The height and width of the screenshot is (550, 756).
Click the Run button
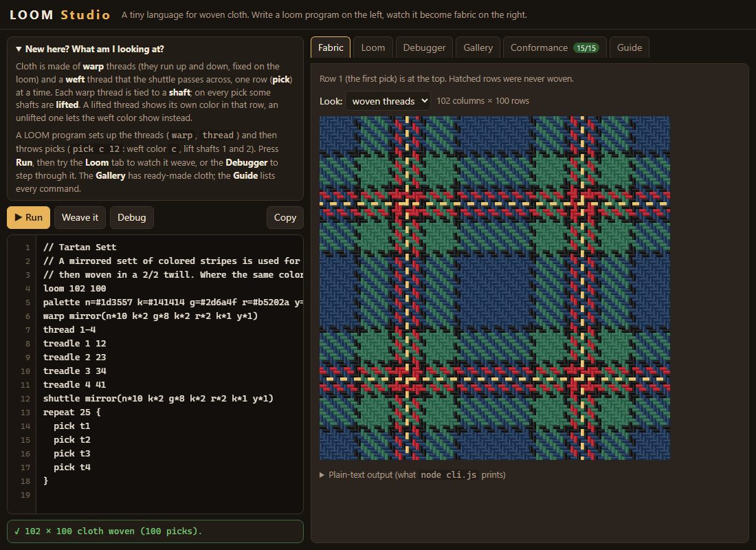pos(28,217)
